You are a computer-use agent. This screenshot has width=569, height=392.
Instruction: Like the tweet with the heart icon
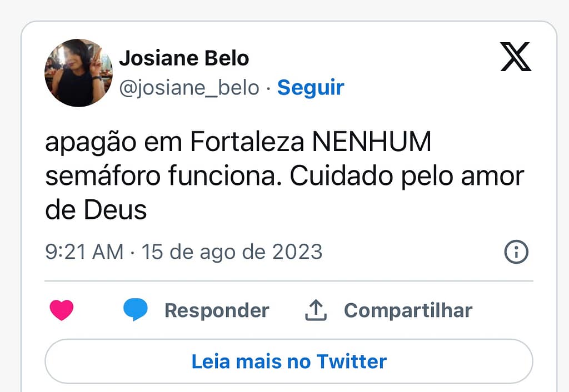[61, 310]
